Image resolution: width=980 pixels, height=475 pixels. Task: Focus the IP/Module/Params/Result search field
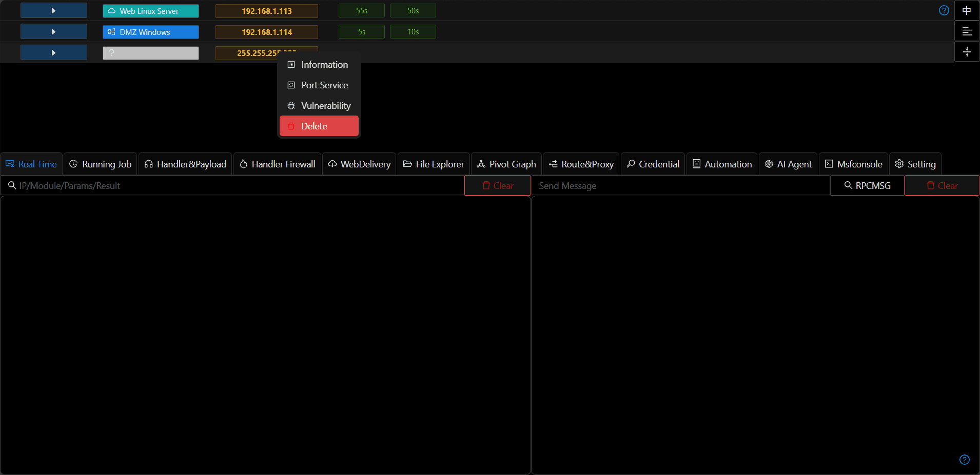[232, 185]
